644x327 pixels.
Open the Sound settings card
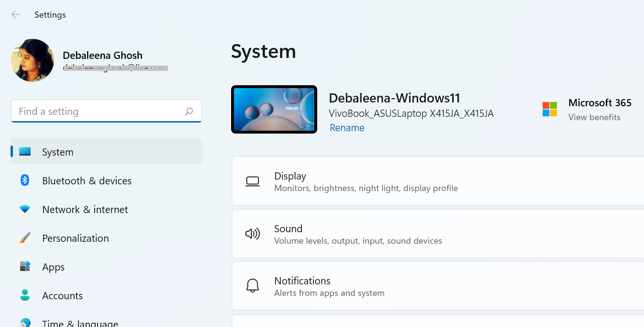(x=438, y=234)
